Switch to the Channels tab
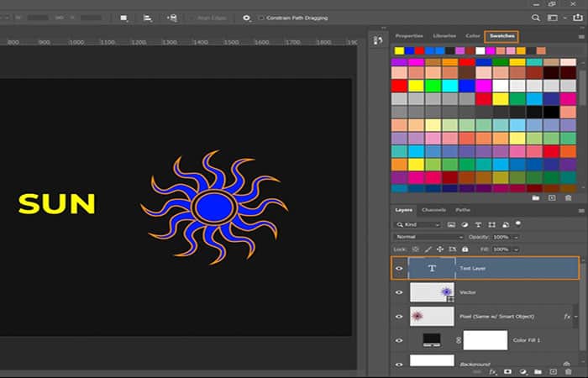Viewport: 588px width, 378px height. (433, 210)
